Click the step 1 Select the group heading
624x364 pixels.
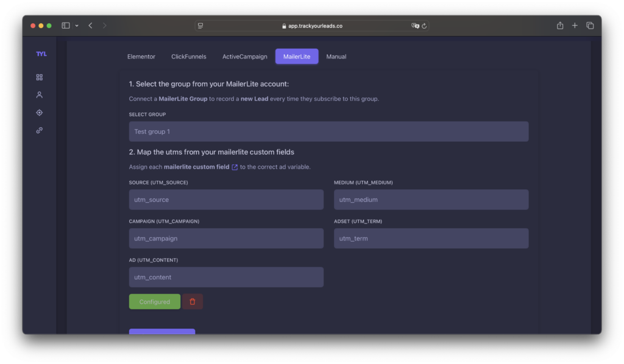pos(209,84)
